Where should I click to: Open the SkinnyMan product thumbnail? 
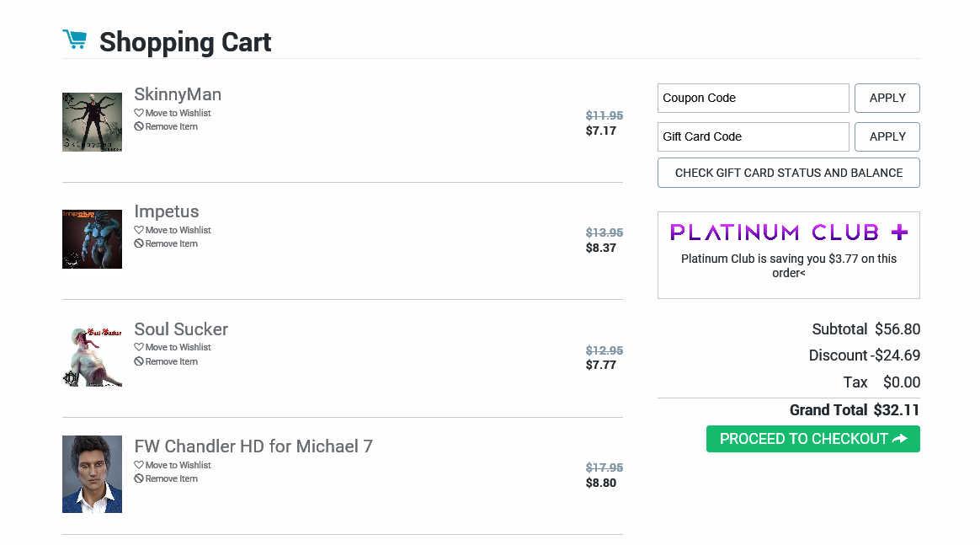pos(92,122)
